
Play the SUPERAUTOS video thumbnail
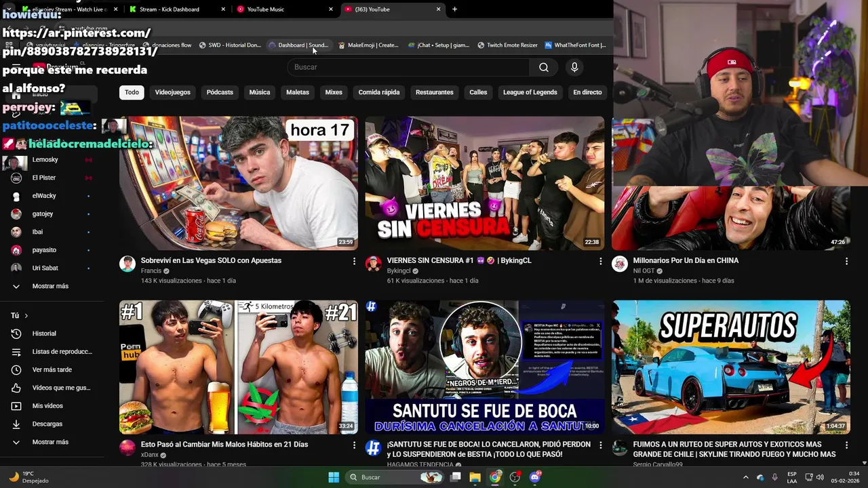731,367
